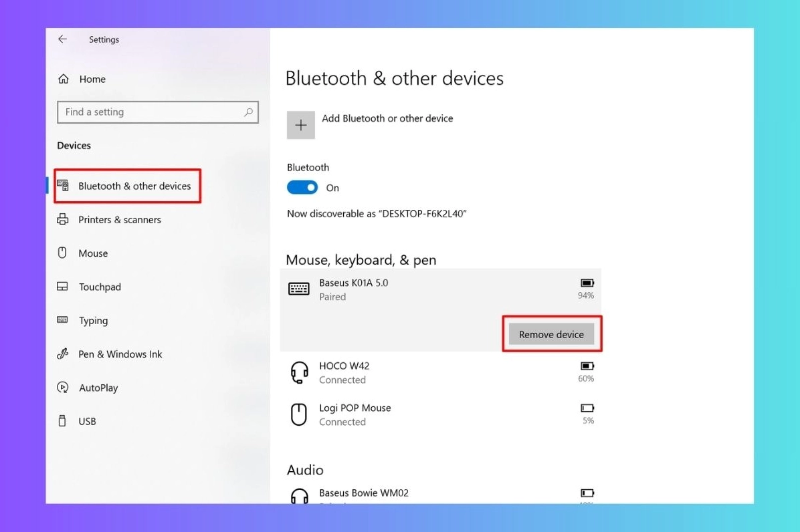Click the keyboard icon next to Baseus K01A
The image size is (800, 532).
(x=299, y=288)
